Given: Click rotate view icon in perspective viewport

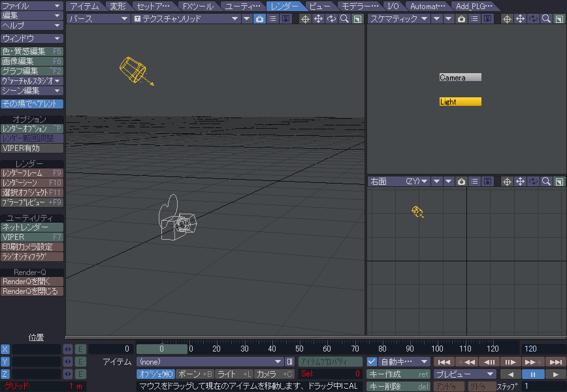Looking at the screenshot, I should [331, 19].
